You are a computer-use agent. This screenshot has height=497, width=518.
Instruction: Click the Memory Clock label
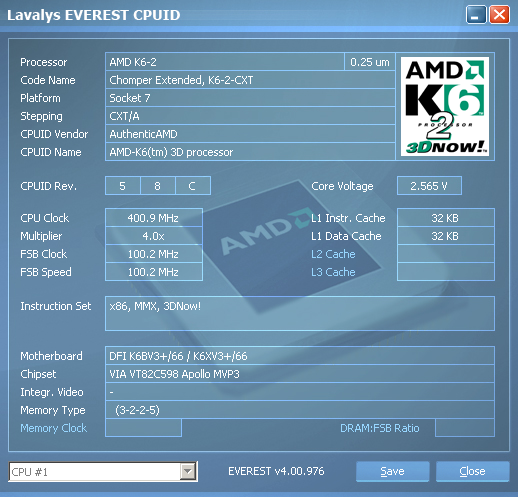[53, 428]
